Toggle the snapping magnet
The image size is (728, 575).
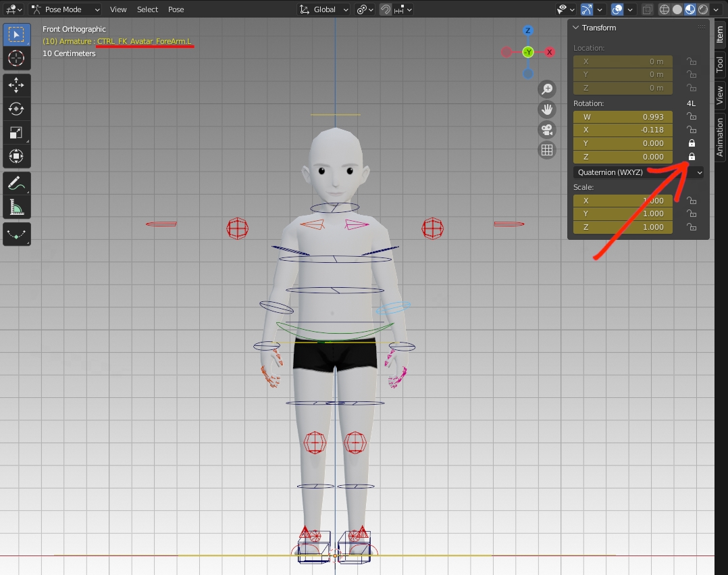[x=385, y=9]
